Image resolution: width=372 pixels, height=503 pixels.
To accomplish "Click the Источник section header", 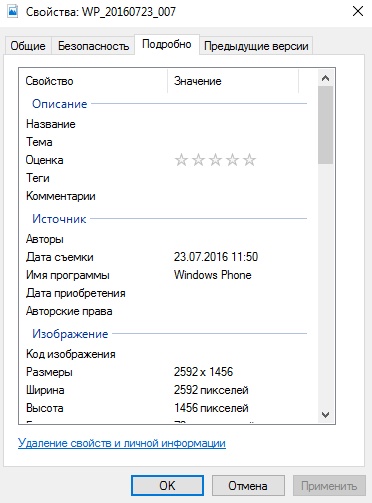I will coord(59,219).
